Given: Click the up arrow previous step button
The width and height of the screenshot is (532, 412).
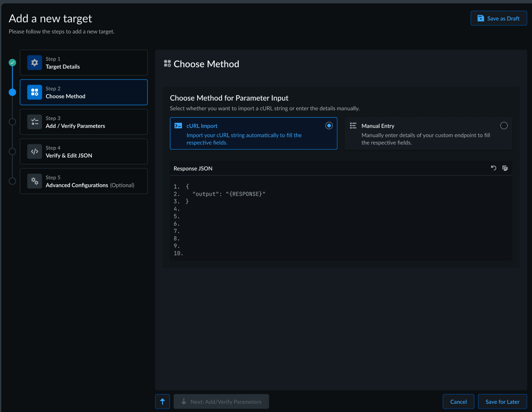Looking at the screenshot, I should pyautogui.click(x=163, y=401).
